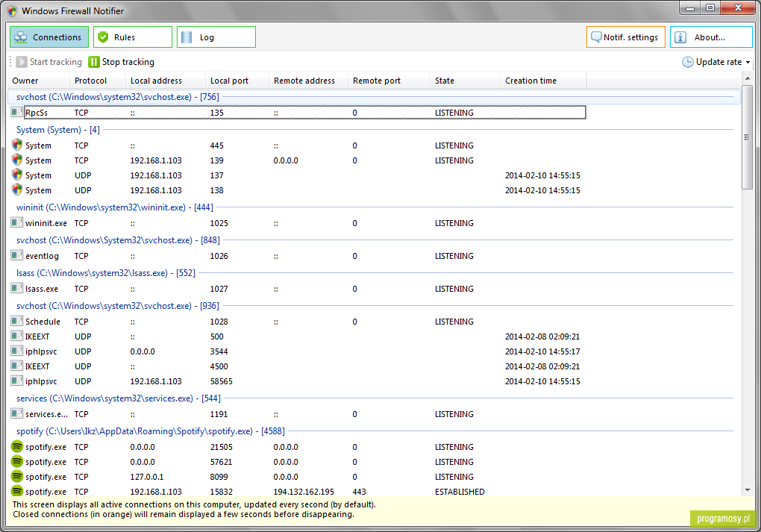Click the Spotify icon on port 8099 row
The width and height of the screenshot is (761, 532).
point(17,476)
